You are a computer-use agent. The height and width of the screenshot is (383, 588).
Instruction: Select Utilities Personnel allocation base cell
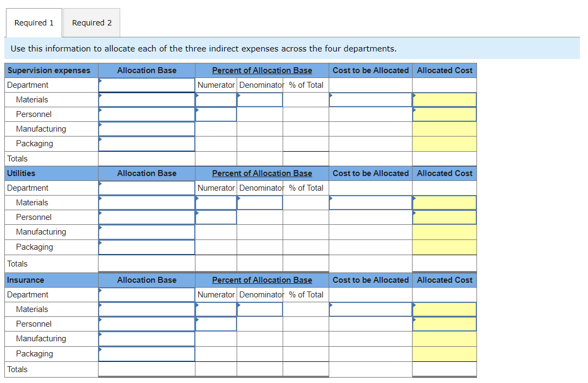click(147, 217)
